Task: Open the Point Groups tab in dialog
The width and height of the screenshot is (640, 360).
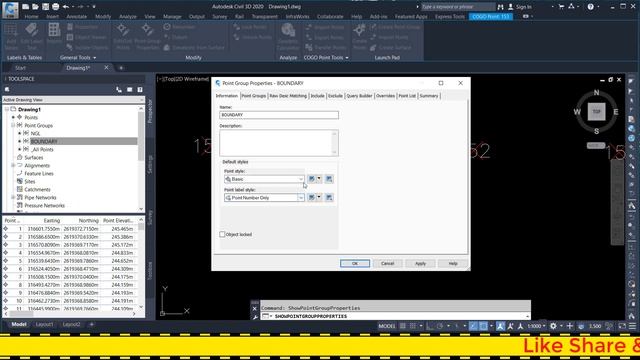Action: (x=253, y=96)
